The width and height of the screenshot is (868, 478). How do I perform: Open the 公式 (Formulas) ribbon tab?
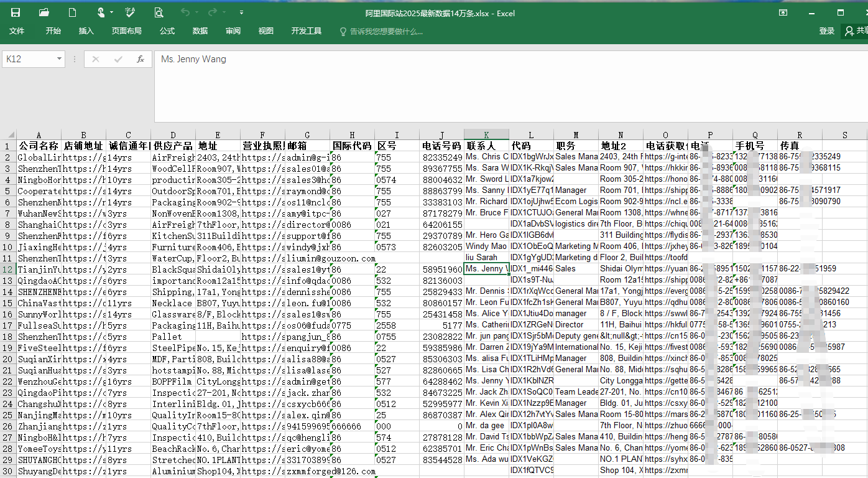(x=167, y=31)
